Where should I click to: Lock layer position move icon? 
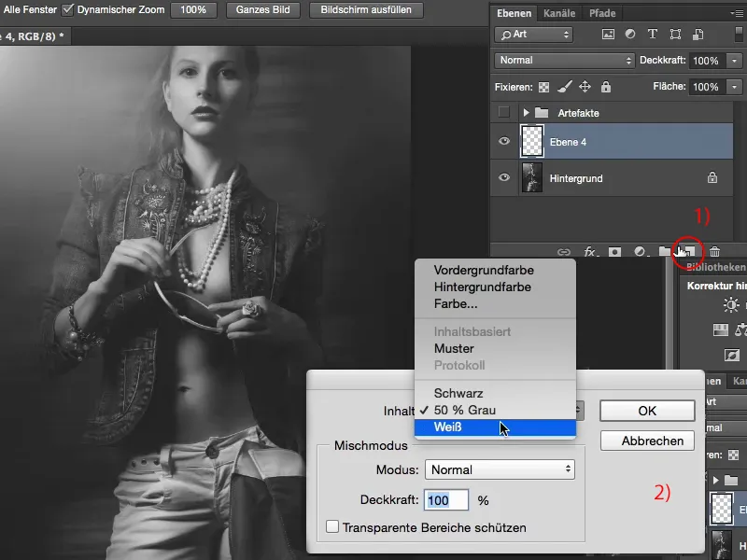click(585, 87)
